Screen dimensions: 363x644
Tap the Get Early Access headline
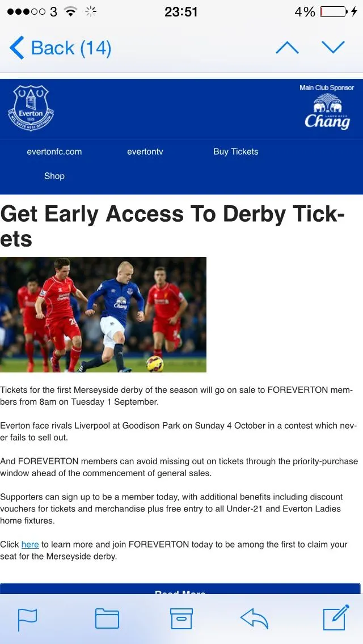click(172, 226)
